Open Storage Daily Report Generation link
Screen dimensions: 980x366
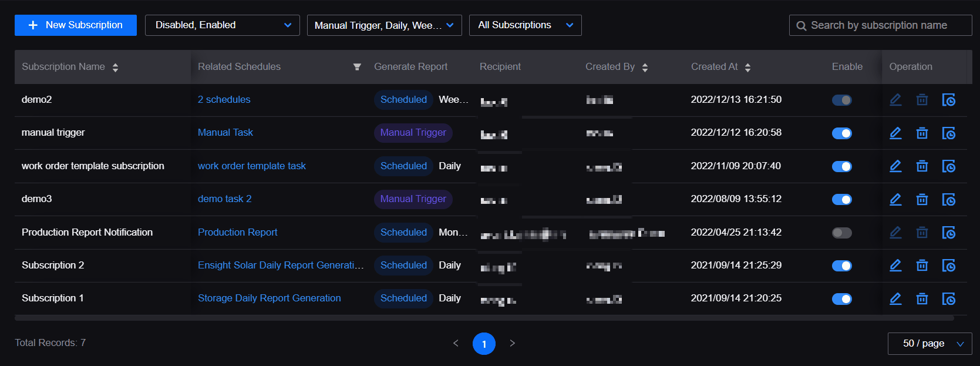point(270,298)
